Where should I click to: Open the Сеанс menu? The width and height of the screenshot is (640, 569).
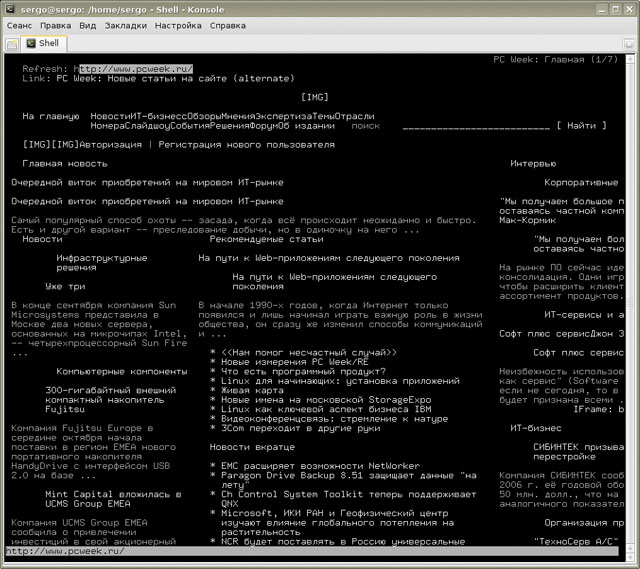[x=19, y=26]
